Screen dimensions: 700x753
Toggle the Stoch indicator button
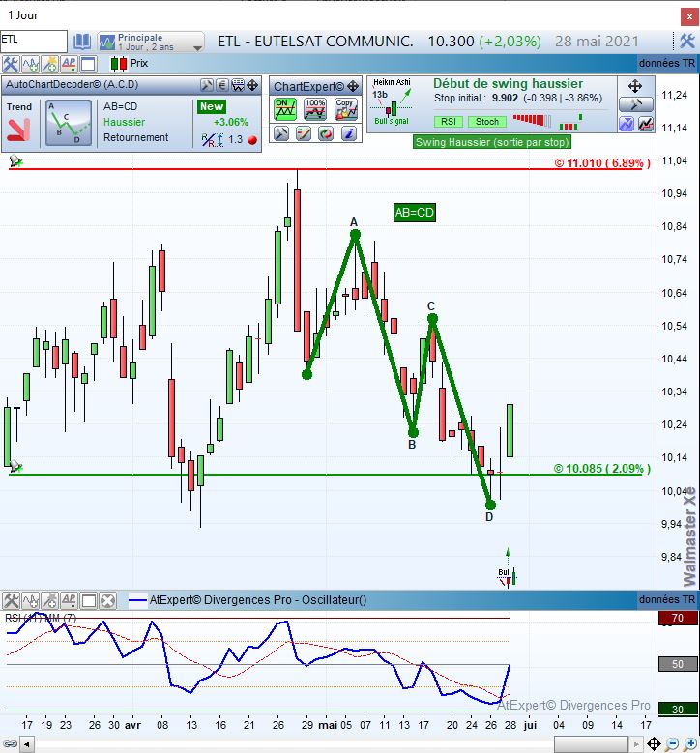pos(487,122)
